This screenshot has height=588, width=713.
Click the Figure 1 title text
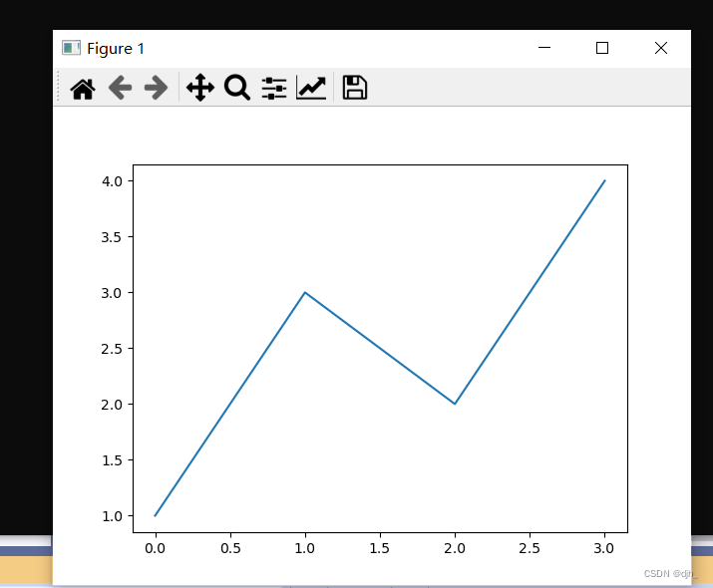click(x=116, y=49)
